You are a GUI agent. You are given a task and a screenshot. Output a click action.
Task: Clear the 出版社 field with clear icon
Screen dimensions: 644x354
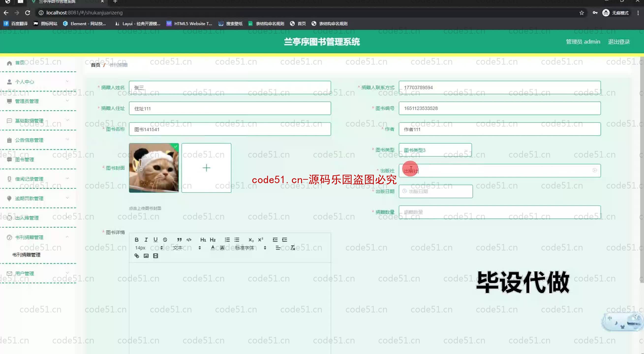(x=595, y=170)
